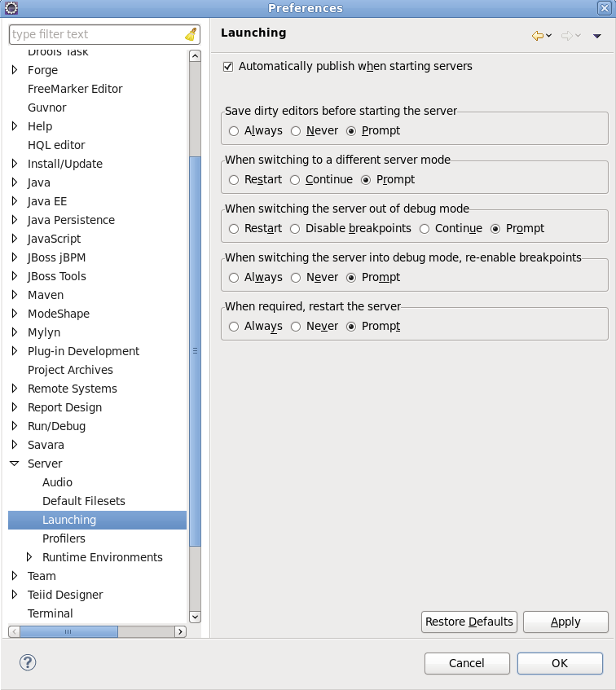Choose Disable breakpoints radio option
Image resolution: width=616 pixels, height=690 pixels.
tap(295, 228)
